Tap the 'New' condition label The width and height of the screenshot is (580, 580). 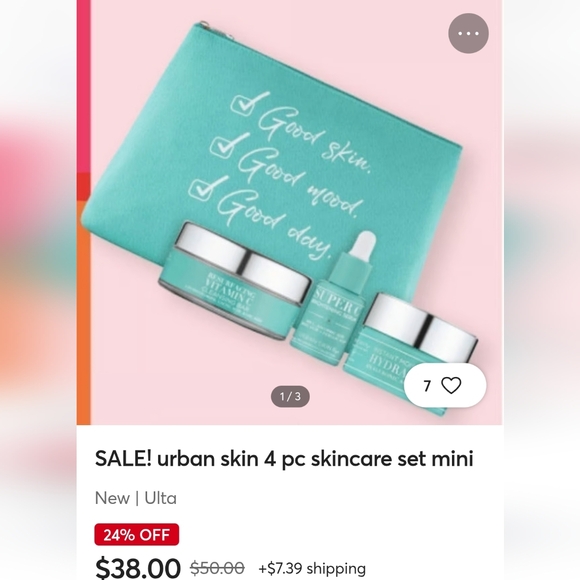(x=112, y=498)
